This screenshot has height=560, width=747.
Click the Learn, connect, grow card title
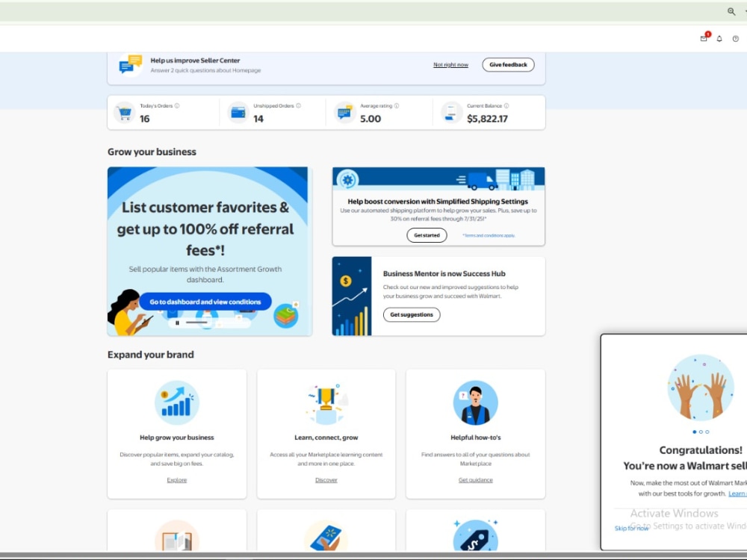point(326,438)
